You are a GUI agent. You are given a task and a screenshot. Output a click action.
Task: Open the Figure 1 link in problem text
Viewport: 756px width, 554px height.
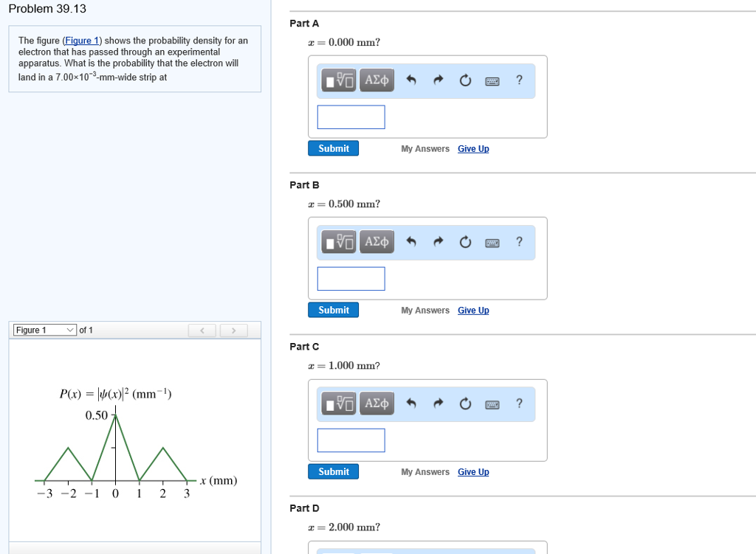[x=81, y=40]
